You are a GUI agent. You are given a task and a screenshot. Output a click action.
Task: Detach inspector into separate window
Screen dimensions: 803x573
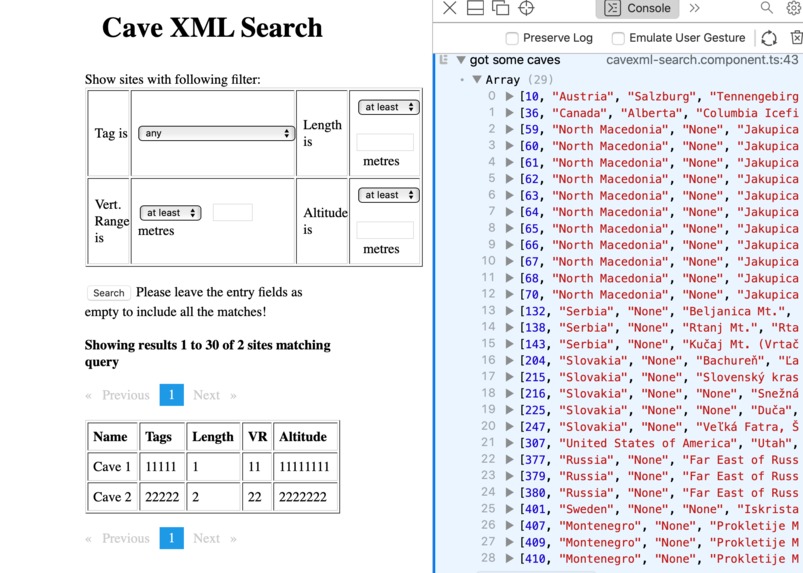(x=500, y=8)
